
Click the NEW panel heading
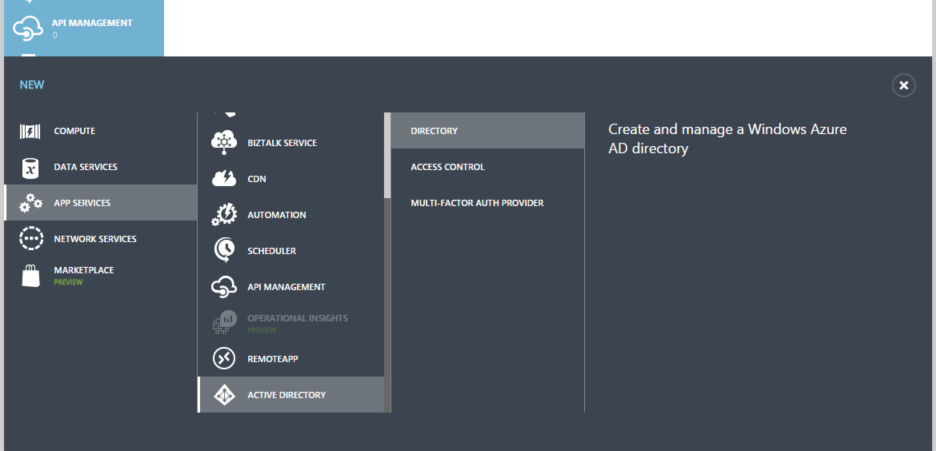pos(32,85)
